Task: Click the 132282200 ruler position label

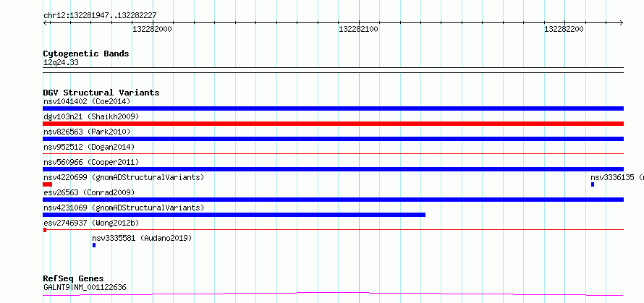Action: coord(564,29)
